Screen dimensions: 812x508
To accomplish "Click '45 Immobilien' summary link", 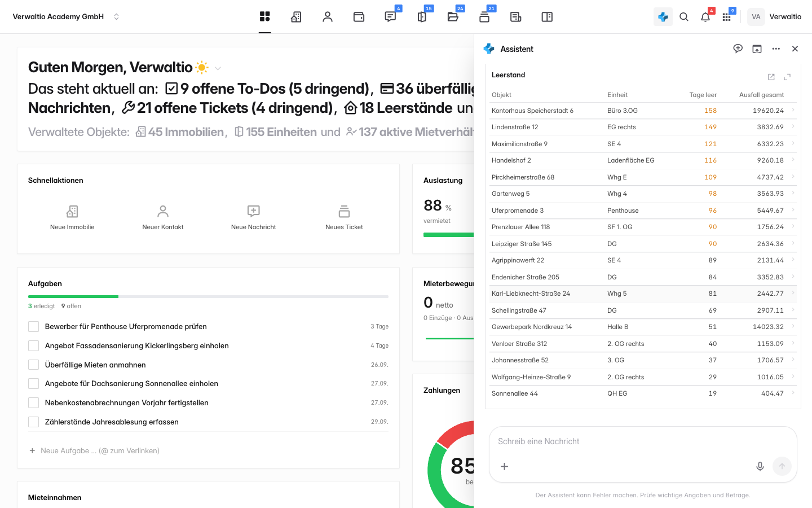I will coord(180,132).
